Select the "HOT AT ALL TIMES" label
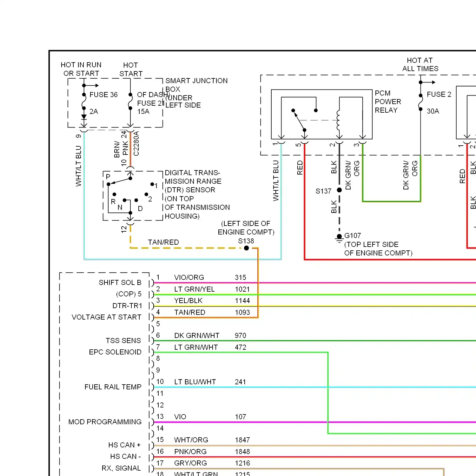The width and height of the screenshot is (476, 476). click(x=420, y=64)
